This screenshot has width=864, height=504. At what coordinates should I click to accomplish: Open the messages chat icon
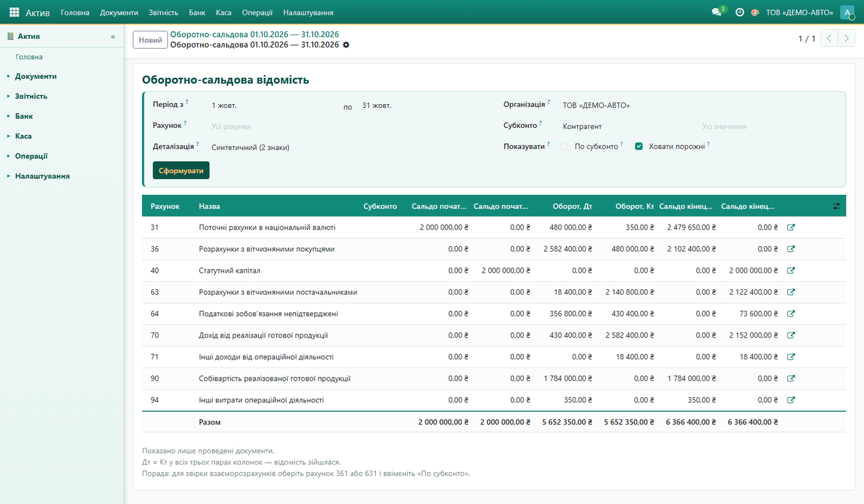click(x=717, y=12)
